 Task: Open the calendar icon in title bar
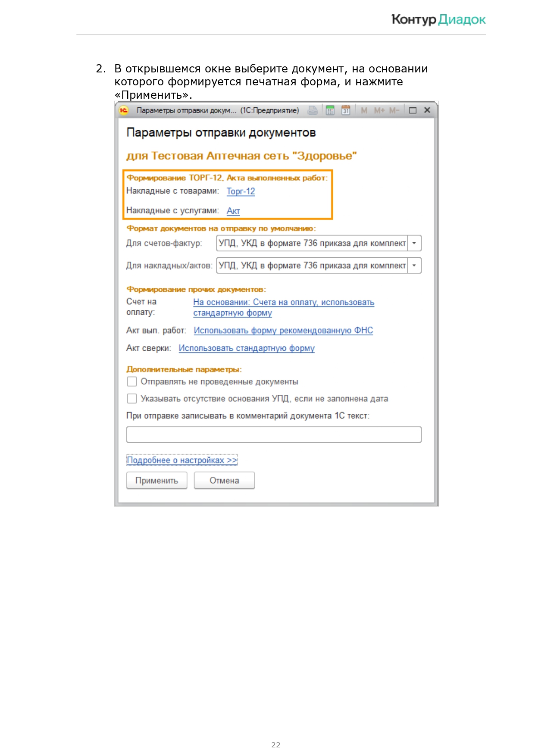pos(346,110)
